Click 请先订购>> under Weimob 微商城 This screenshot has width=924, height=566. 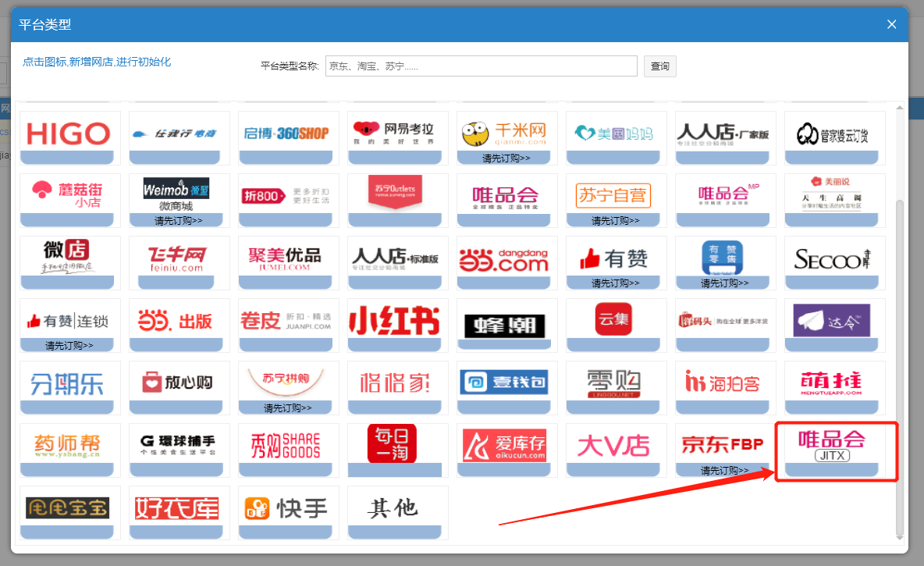click(179, 220)
